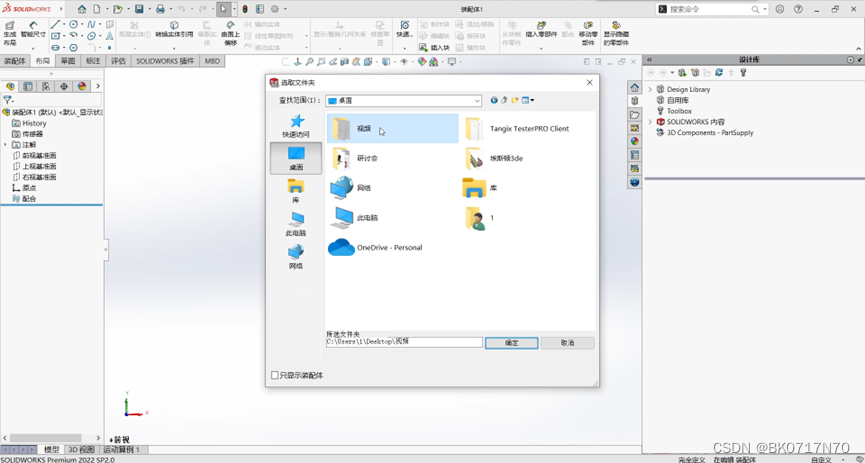The height and width of the screenshot is (463, 865).
Task: Click the 确定 button in dialog
Action: click(x=511, y=343)
